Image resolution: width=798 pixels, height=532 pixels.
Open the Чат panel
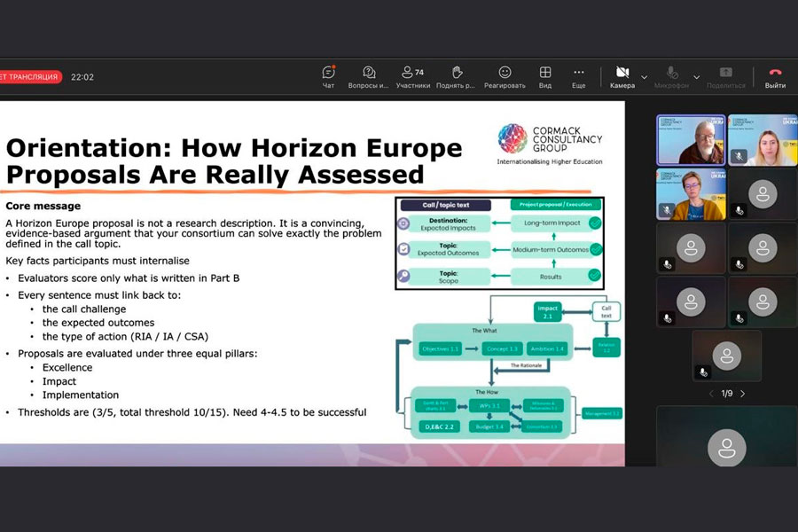(328, 76)
